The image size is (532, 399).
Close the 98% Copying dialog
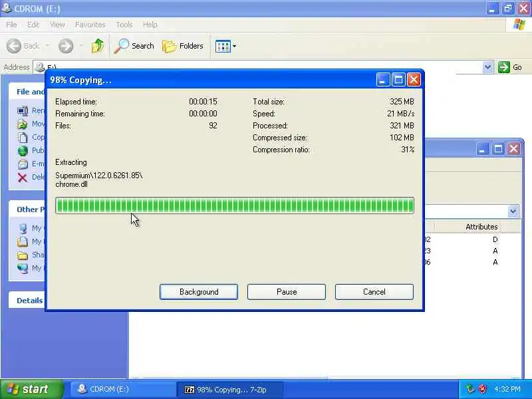tap(414, 80)
